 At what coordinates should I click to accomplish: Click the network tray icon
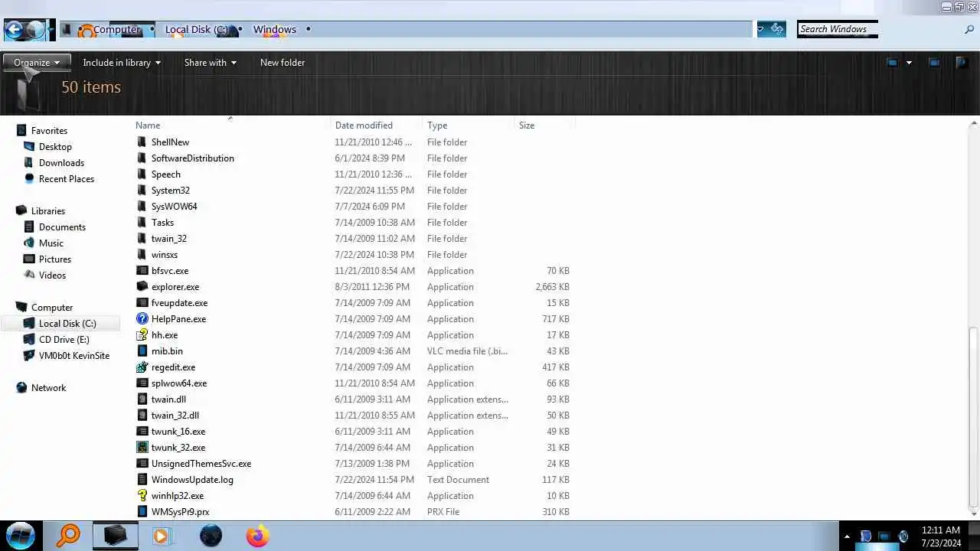[884, 536]
